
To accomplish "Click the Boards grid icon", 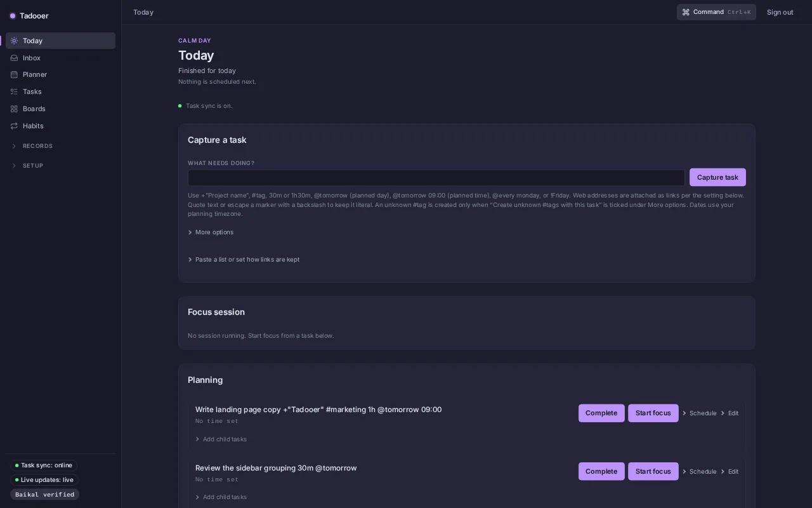I will coord(14,109).
